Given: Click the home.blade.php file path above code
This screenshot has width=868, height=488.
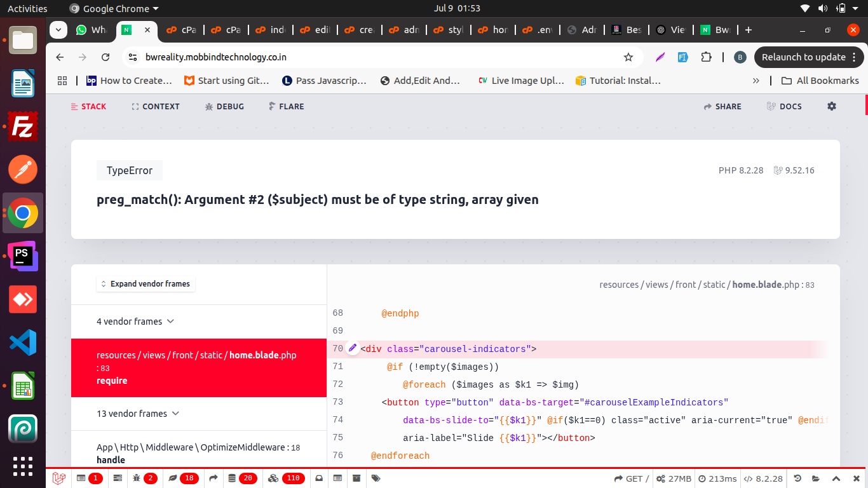Looking at the screenshot, I should pos(707,285).
